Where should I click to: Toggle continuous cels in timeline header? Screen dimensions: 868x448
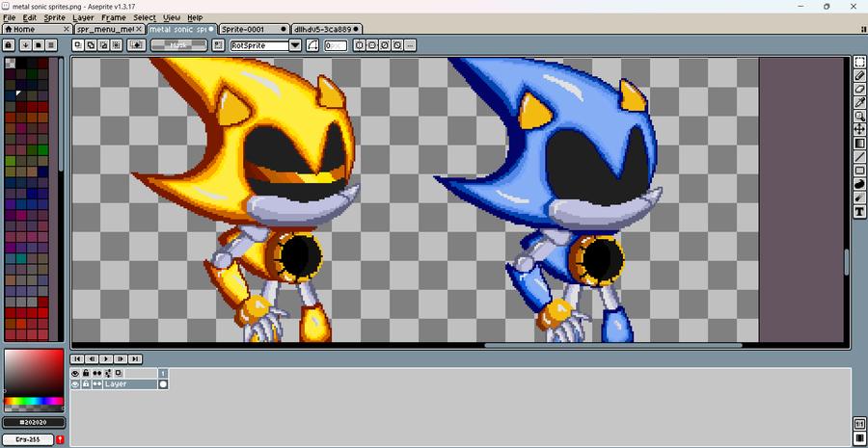97,374
